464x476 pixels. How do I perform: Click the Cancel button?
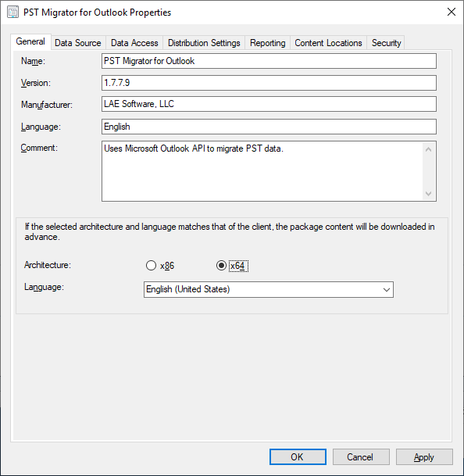coord(361,457)
